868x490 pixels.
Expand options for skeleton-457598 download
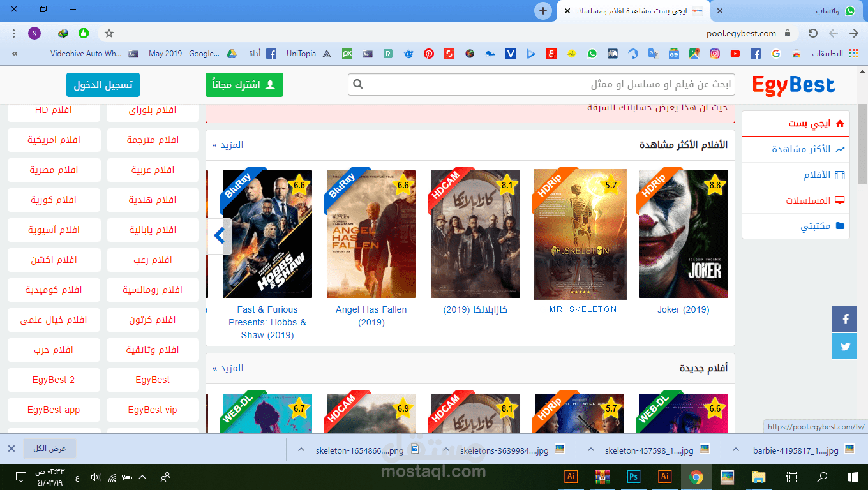point(591,450)
